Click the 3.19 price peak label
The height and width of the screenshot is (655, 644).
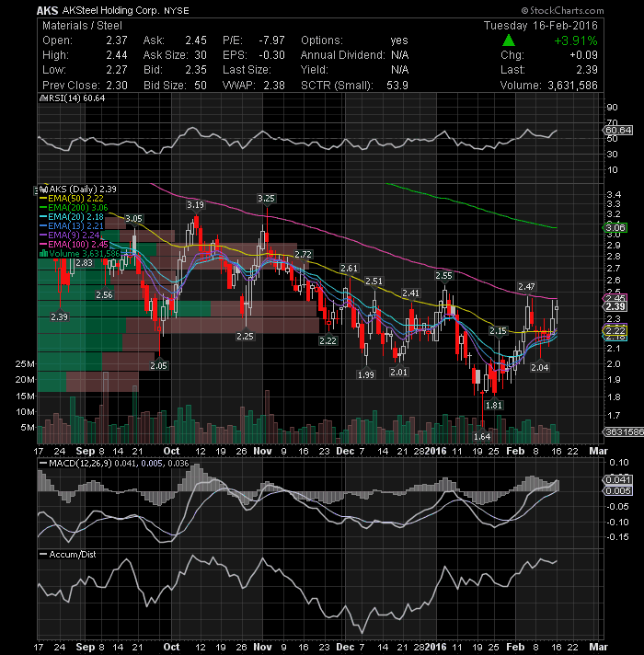[x=195, y=204]
